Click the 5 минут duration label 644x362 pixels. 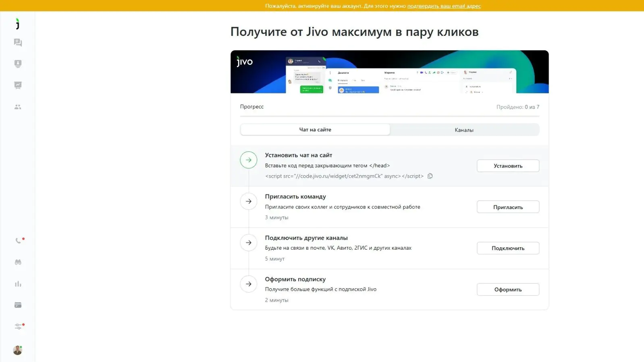[x=275, y=259]
